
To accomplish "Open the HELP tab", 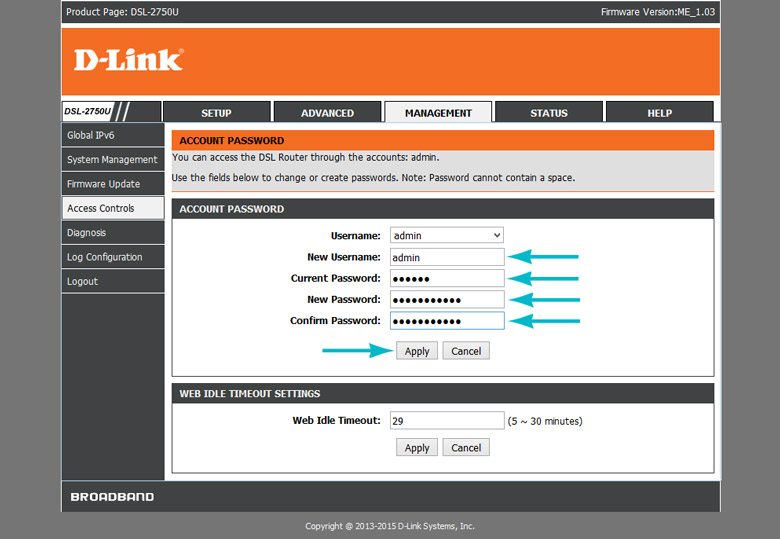I will [x=660, y=112].
